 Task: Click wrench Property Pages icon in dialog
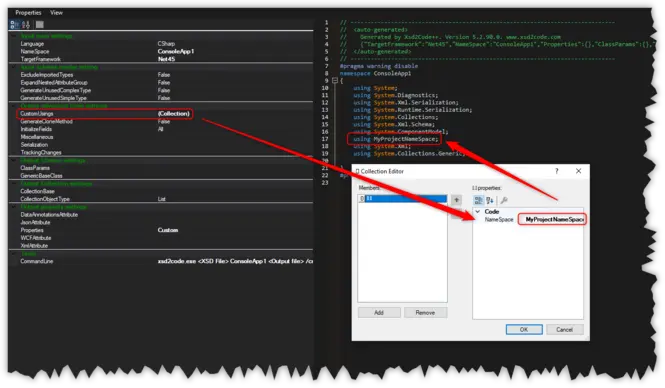(504, 200)
